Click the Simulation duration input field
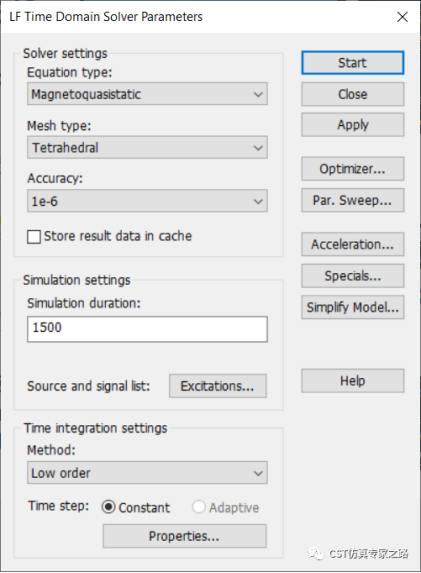Screen dimensions: 421x573 tap(147, 329)
